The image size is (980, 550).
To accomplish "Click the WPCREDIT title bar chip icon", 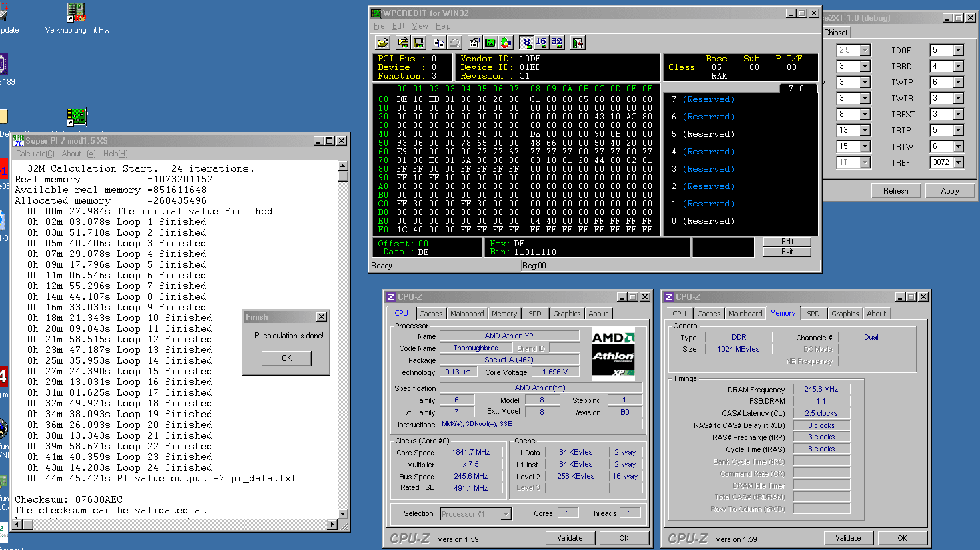I will point(376,13).
